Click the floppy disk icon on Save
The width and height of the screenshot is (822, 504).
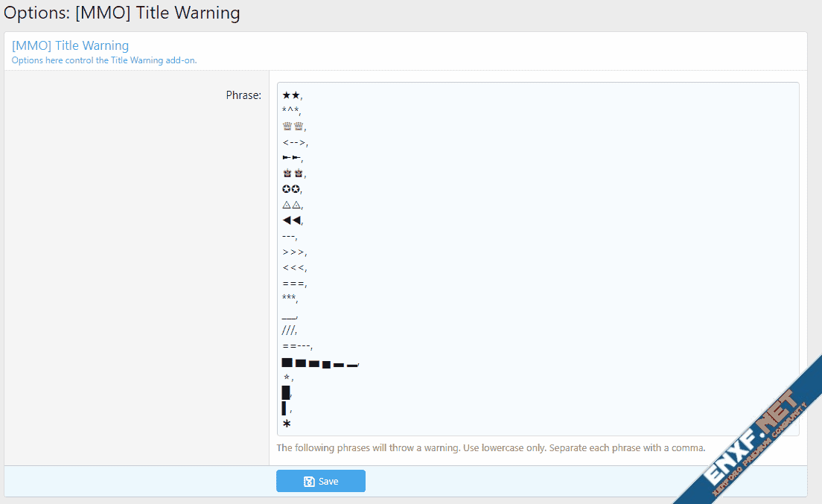tap(309, 482)
